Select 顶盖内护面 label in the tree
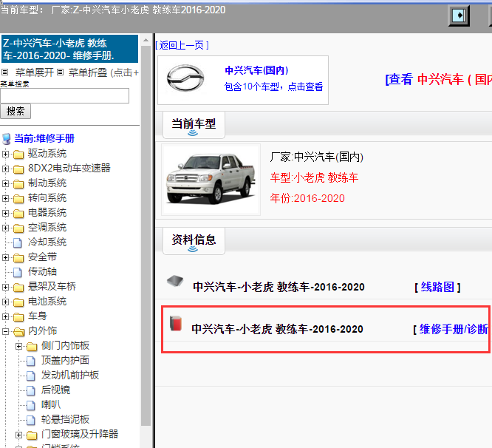The image size is (492, 448). coord(65,361)
